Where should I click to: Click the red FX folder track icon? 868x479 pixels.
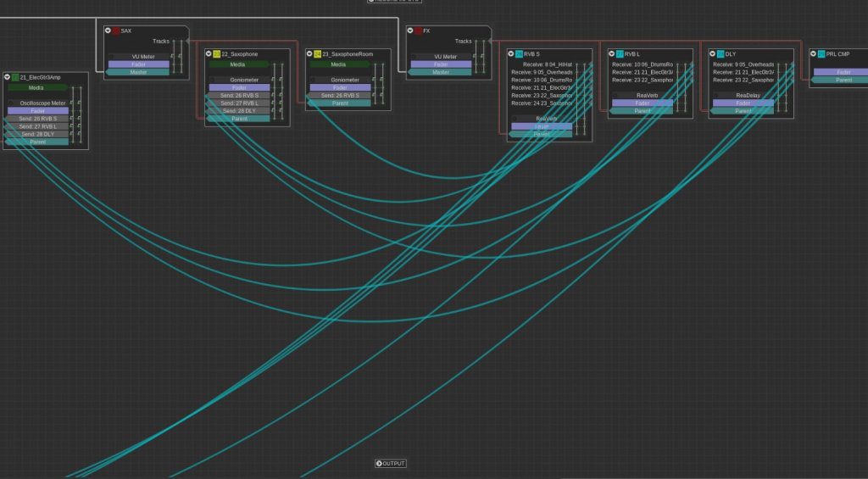[x=419, y=31]
